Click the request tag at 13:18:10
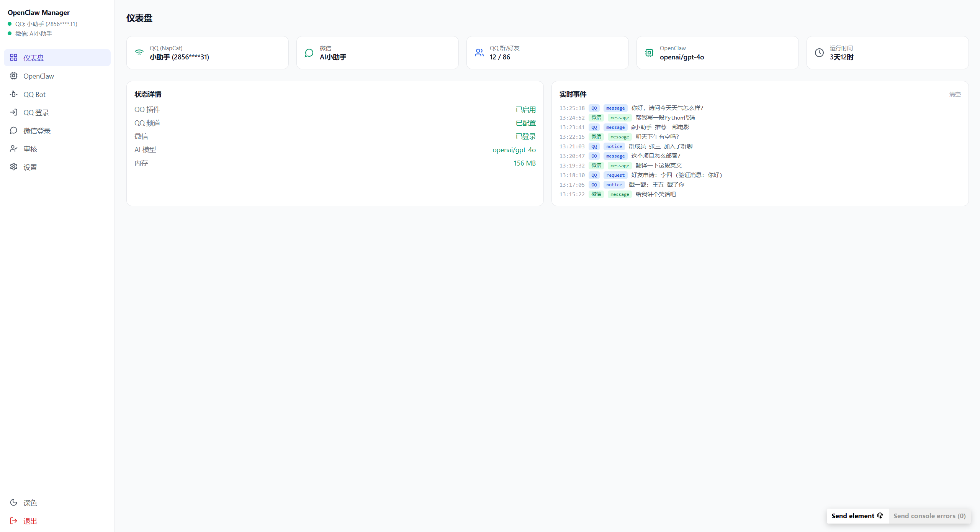This screenshot has height=532, width=980. click(615, 175)
